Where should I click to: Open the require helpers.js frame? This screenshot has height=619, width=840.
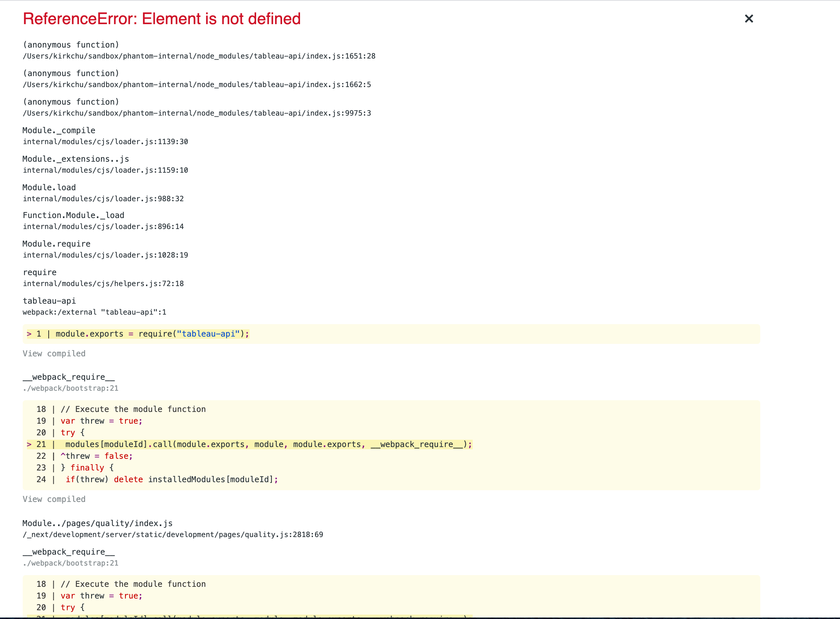coord(40,272)
